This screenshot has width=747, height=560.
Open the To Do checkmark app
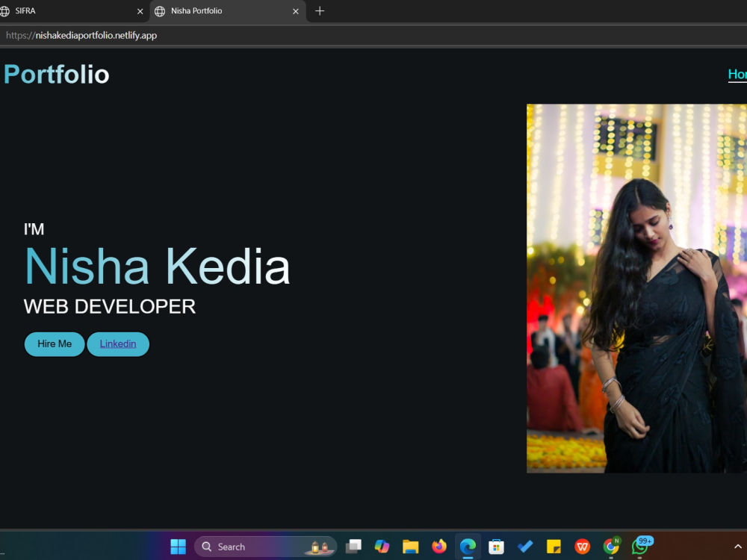coord(525,547)
